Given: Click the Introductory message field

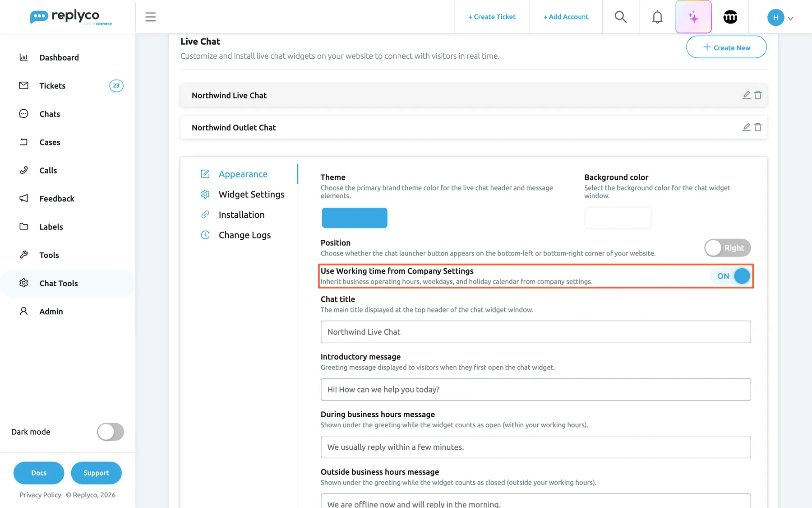Looking at the screenshot, I should (x=535, y=389).
